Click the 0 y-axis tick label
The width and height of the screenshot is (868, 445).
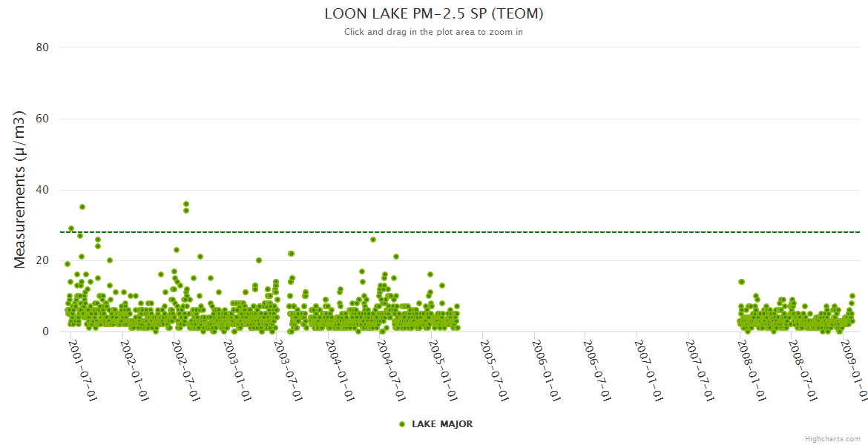45,332
